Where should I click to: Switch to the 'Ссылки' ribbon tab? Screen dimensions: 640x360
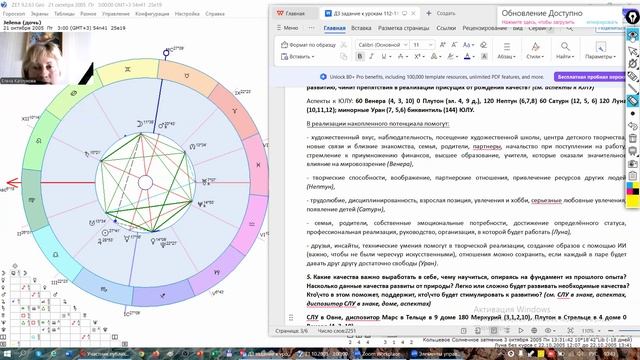(446, 28)
